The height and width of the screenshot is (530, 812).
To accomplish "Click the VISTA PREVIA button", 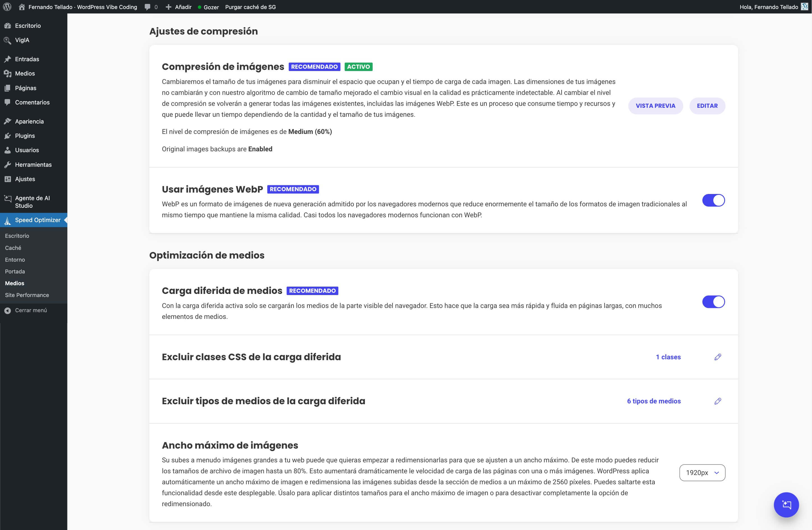I will [655, 106].
